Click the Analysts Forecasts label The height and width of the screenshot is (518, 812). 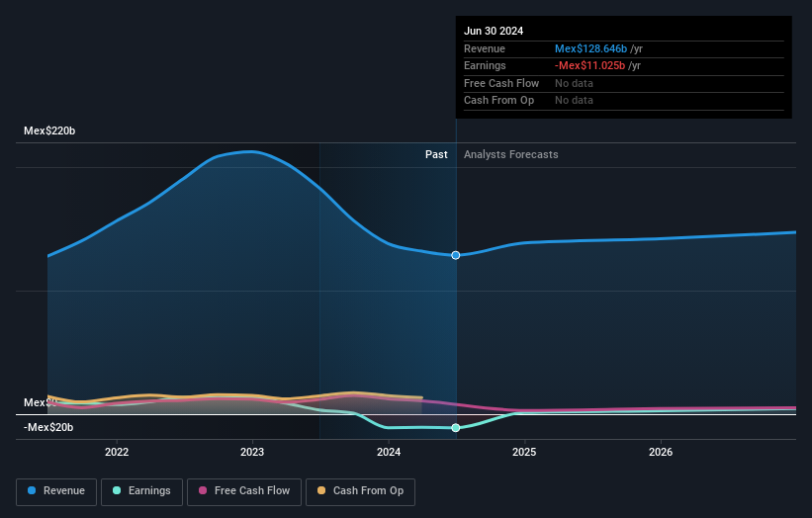(x=511, y=154)
